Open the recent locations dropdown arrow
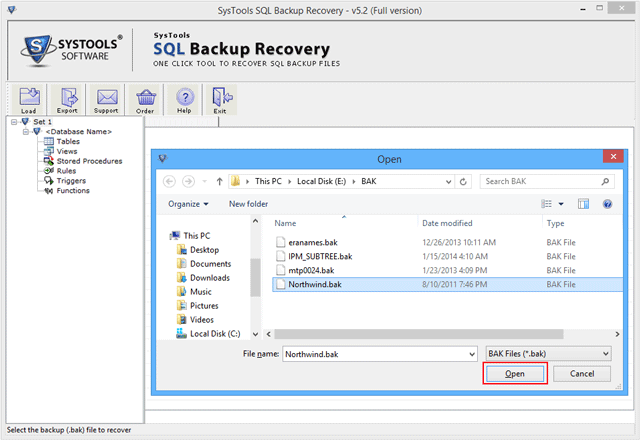 tap(204, 181)
